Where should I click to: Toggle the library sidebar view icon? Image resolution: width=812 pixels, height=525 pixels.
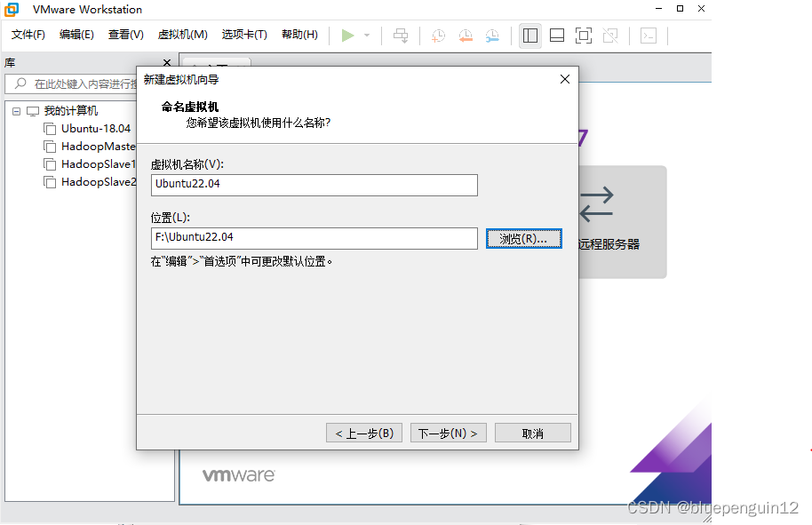530,36
